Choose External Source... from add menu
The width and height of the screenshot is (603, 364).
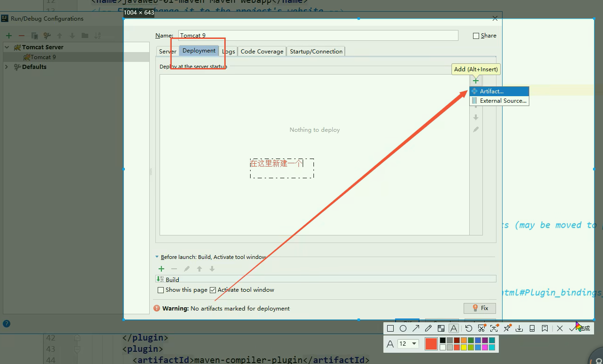[x=499, y=101]
